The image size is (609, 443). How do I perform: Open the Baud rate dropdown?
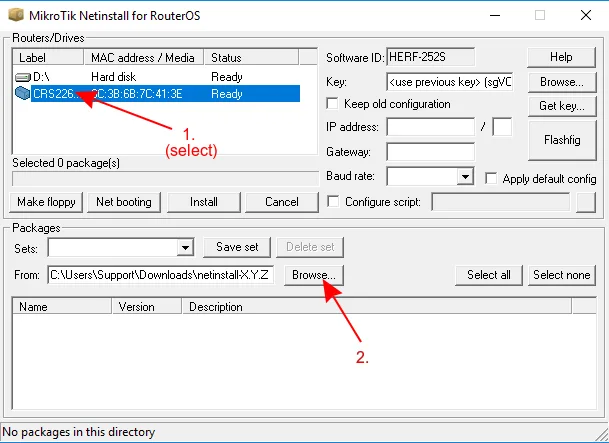[x=464, y=177]
